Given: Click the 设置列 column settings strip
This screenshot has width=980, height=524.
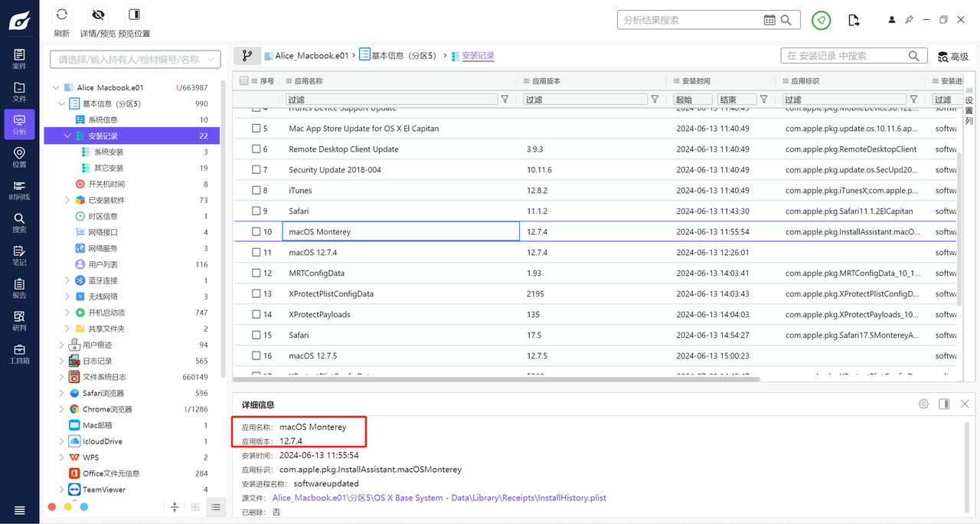Looking at the screenshot, I should pos(969,106).
